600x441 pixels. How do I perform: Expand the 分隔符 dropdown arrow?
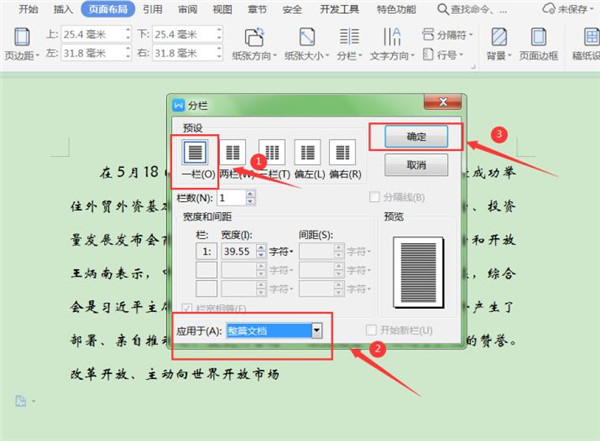tap(471, 35)
